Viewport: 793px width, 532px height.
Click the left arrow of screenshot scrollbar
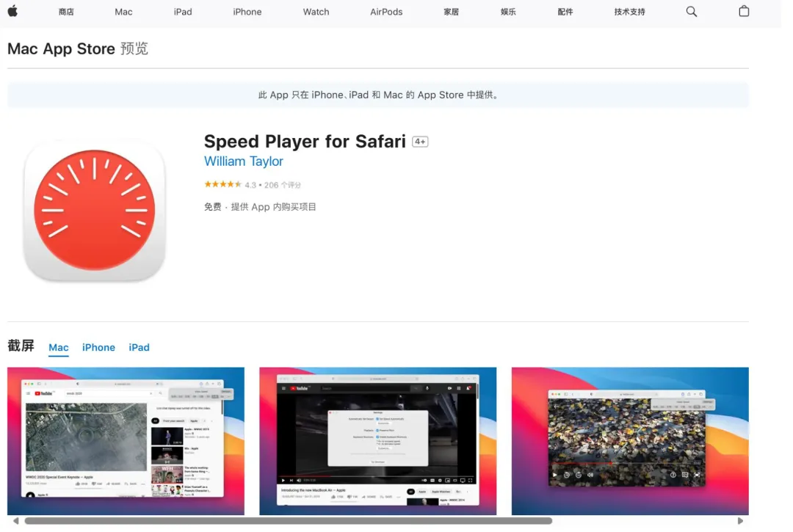point(16,520)
